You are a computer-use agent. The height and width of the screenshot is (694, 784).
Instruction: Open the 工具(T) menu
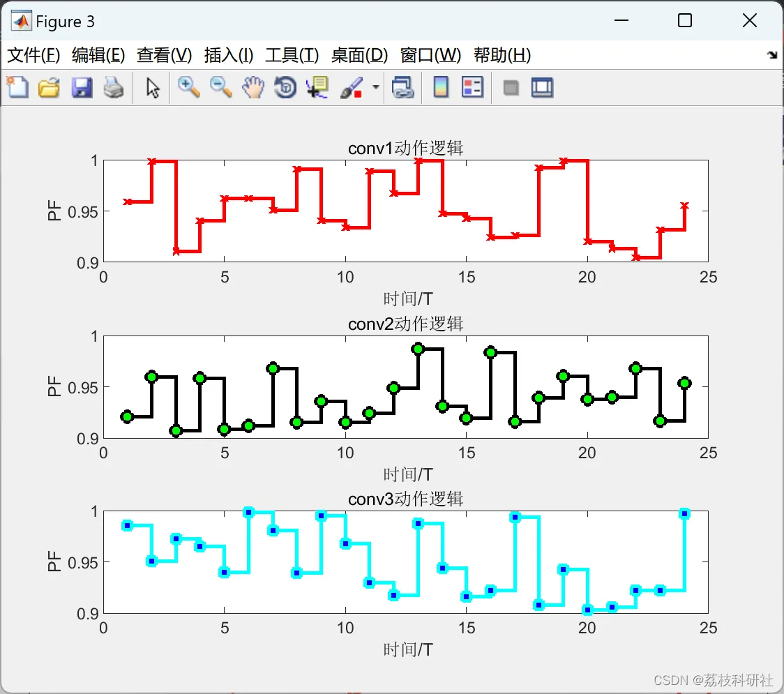292,55
